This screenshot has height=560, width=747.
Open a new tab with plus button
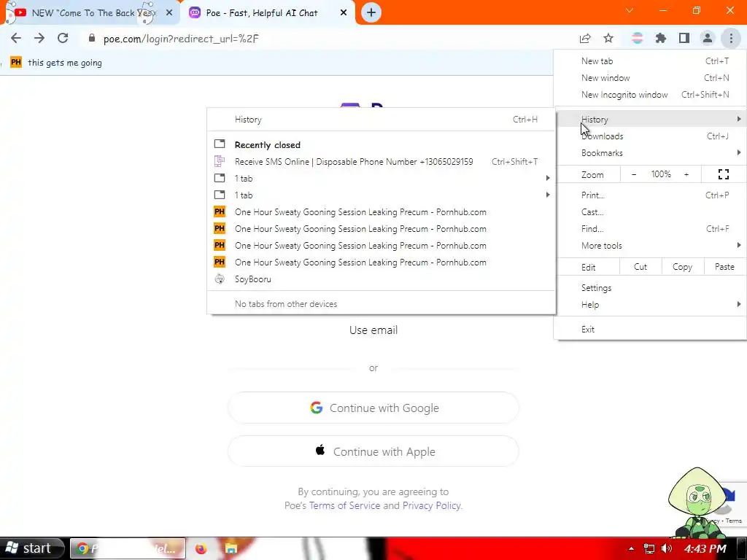point(371,12)
